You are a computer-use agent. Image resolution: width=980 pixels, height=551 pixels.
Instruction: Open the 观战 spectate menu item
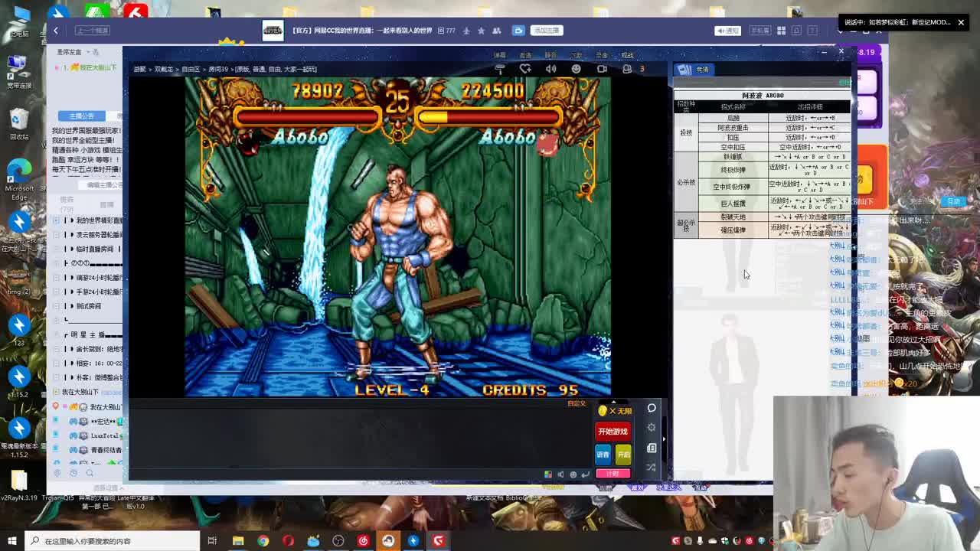point(627,55)
